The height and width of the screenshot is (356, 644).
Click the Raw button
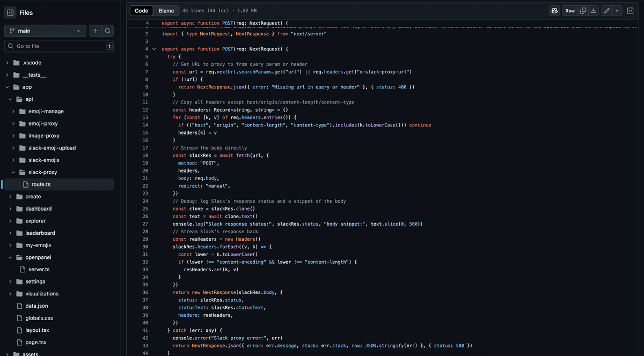[570, 10]
